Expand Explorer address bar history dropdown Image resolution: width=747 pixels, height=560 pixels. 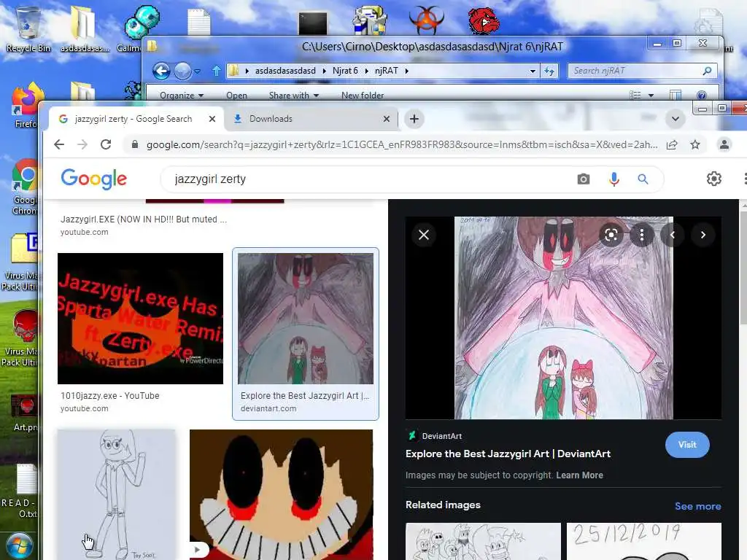pos(533,71)
